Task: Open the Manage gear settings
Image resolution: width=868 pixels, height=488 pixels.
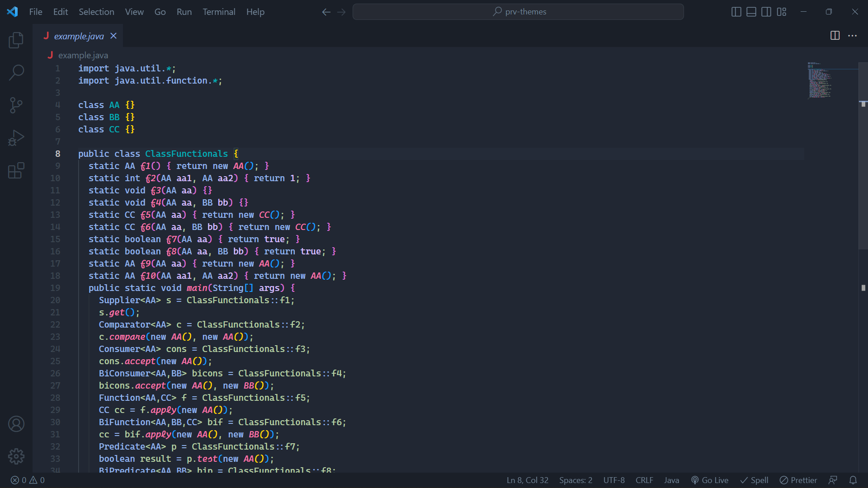Action: coord(16,456)
